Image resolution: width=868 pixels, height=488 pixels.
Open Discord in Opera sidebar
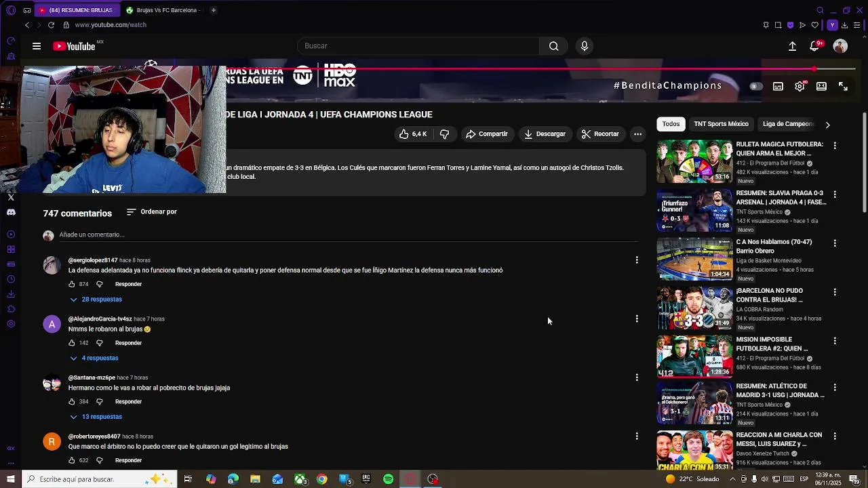point(11,212)
